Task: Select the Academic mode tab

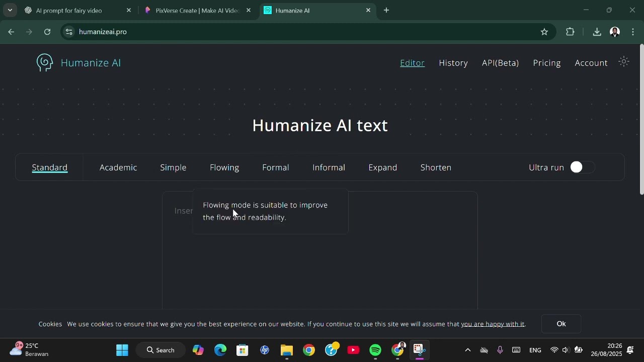Action: (118, 167)
